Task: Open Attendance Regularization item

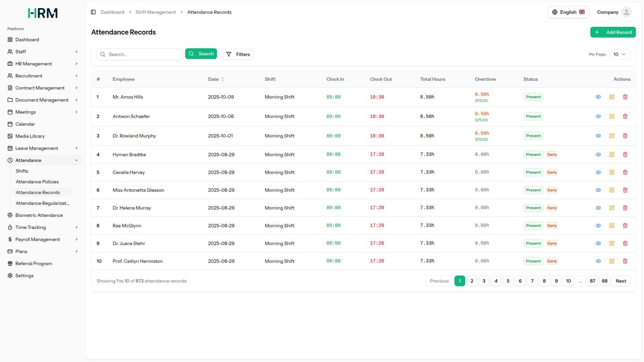Action: 42,203
